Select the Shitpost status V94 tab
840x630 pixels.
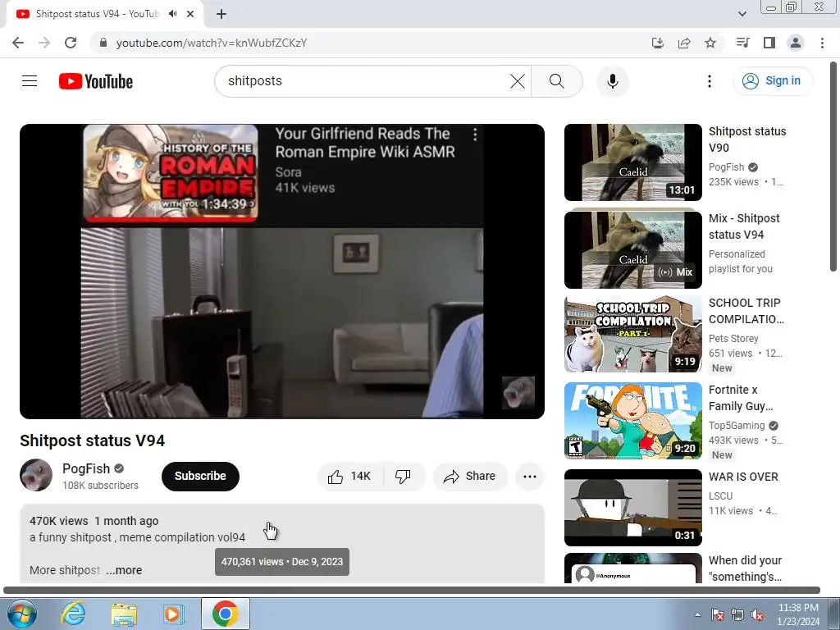pos(97,14)
